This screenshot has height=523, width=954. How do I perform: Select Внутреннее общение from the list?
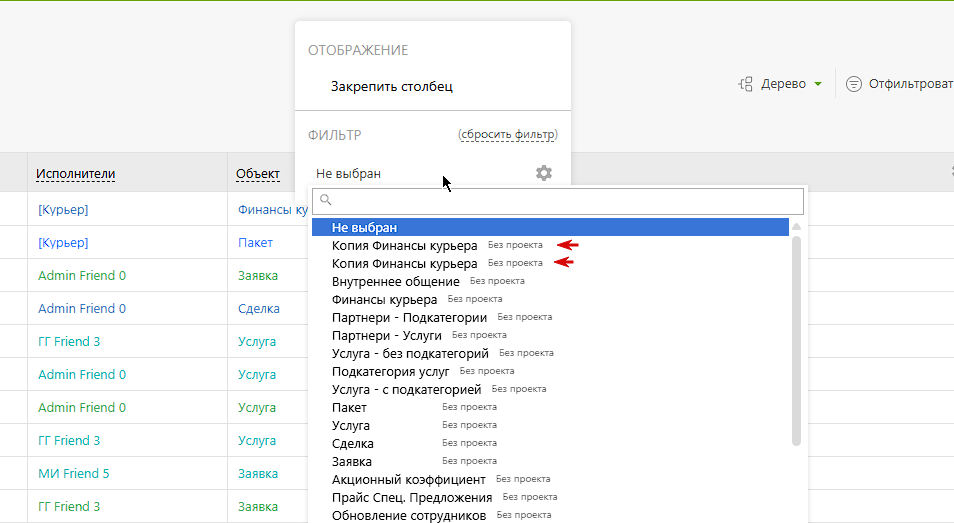click(395, 282)
